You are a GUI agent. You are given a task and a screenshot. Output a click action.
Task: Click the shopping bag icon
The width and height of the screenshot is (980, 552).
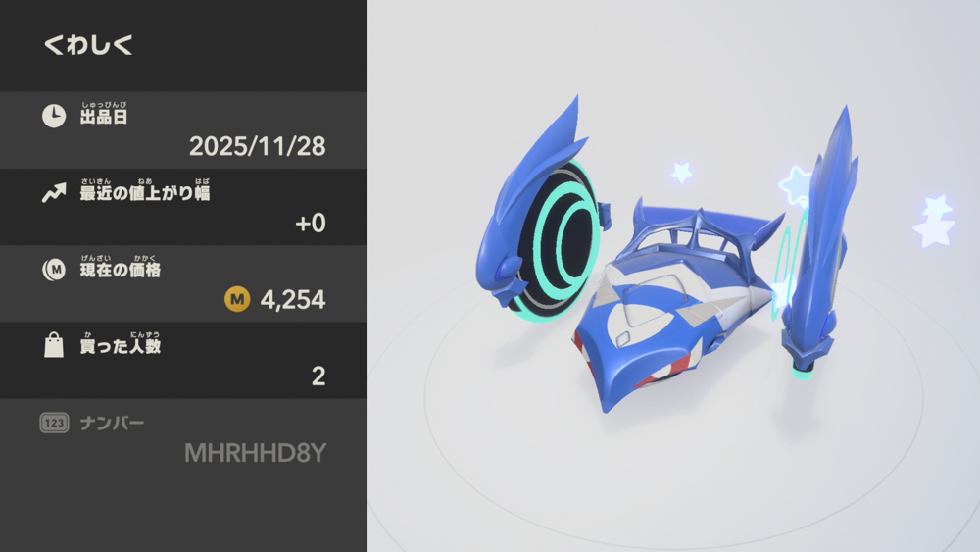[x=54, y=345]
